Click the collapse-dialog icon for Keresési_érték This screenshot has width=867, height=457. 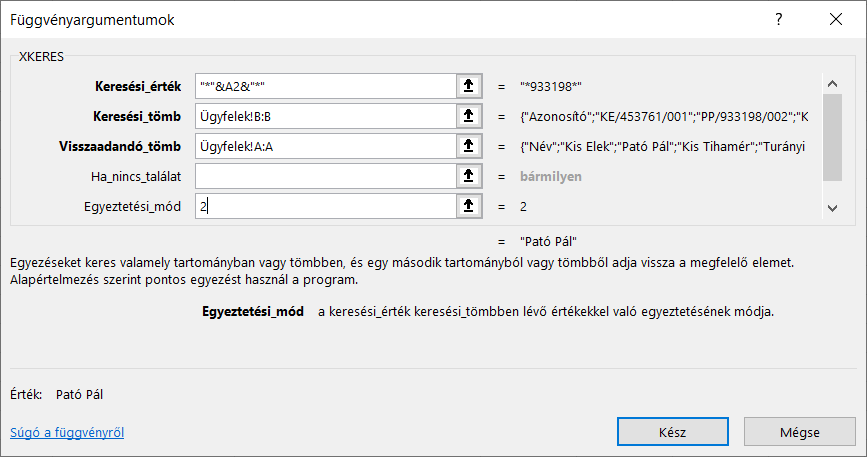[467, 87]
